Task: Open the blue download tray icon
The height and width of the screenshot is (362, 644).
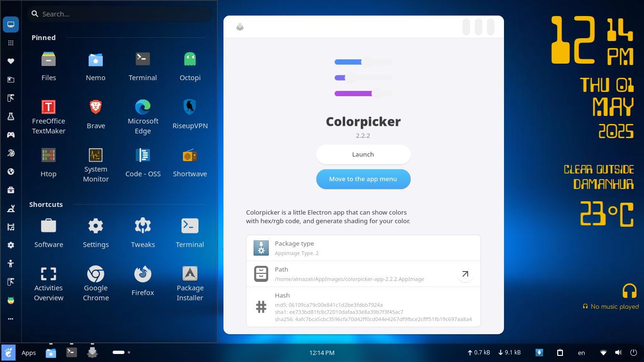Action: pyautogui.click(x=539, y=353)
